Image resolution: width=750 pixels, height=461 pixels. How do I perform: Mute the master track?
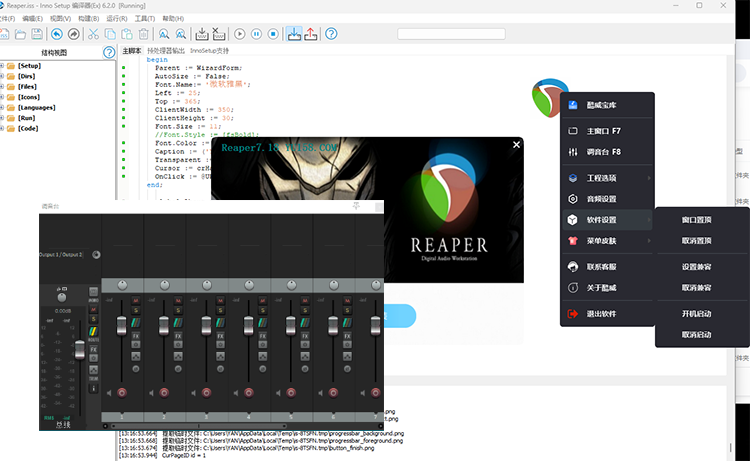(x=94, y=309)
